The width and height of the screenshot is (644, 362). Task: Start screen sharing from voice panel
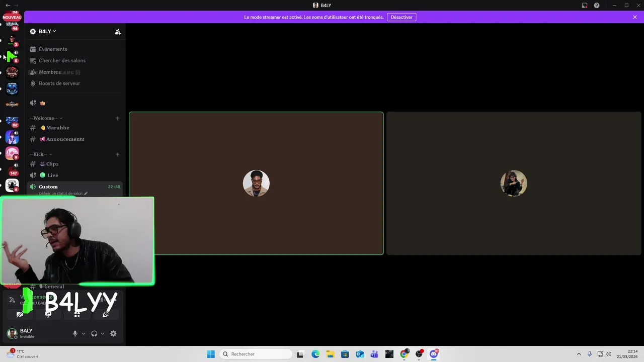point(48,314)
